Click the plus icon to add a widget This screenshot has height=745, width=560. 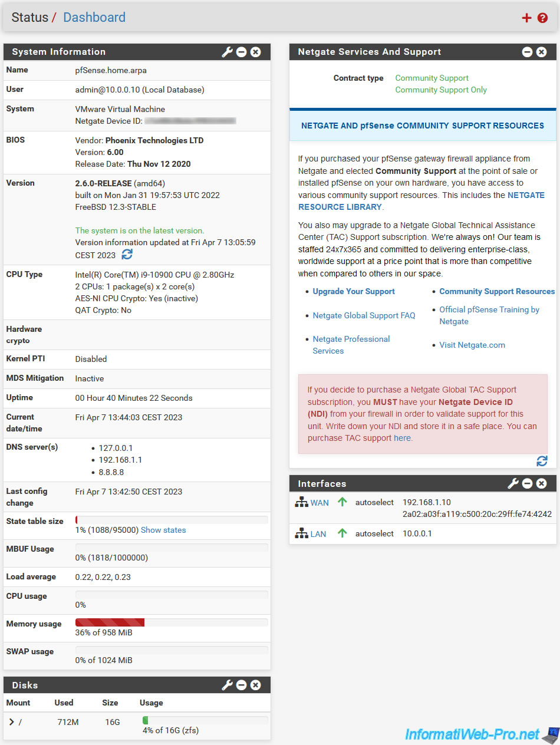coord(526,18)
